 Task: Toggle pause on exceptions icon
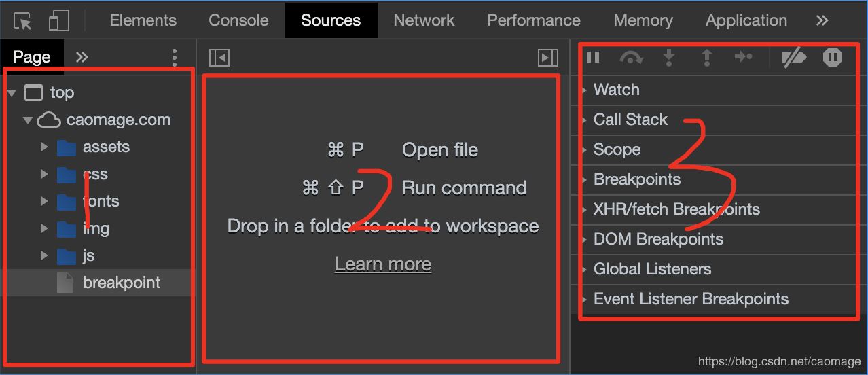coord(832,58)
